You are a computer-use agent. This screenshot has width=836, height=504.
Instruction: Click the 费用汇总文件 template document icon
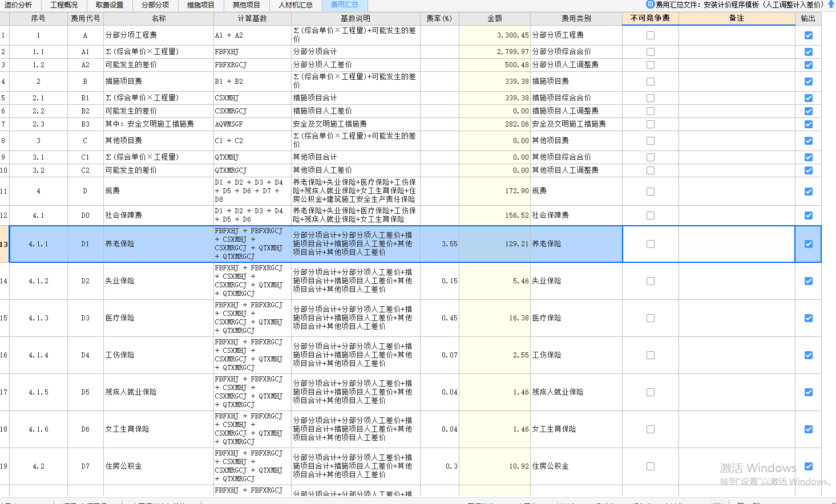[x=650, y=4]
